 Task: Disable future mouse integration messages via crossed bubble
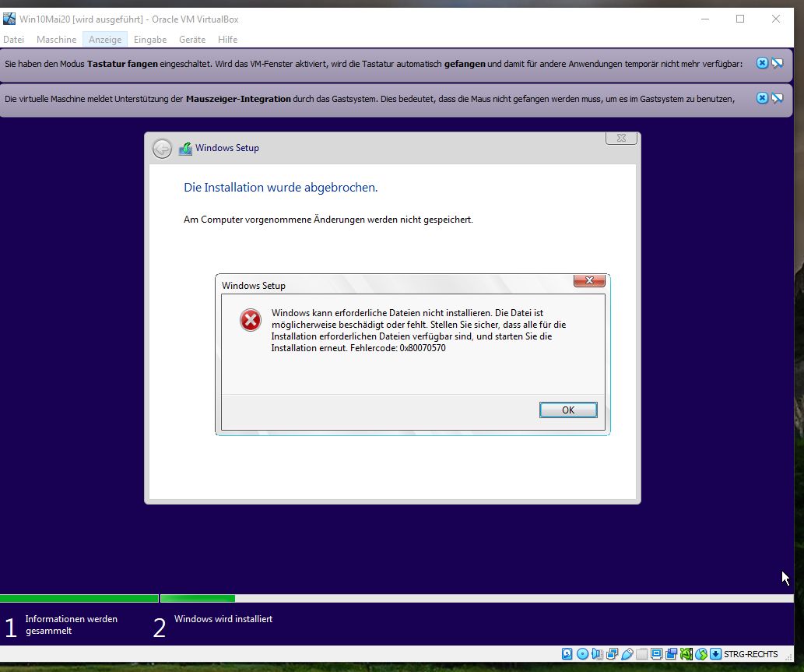pos(777,98)
